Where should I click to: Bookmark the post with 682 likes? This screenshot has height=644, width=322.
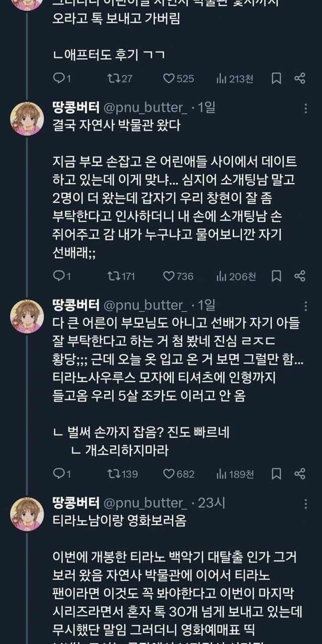(x=276, y=474)
